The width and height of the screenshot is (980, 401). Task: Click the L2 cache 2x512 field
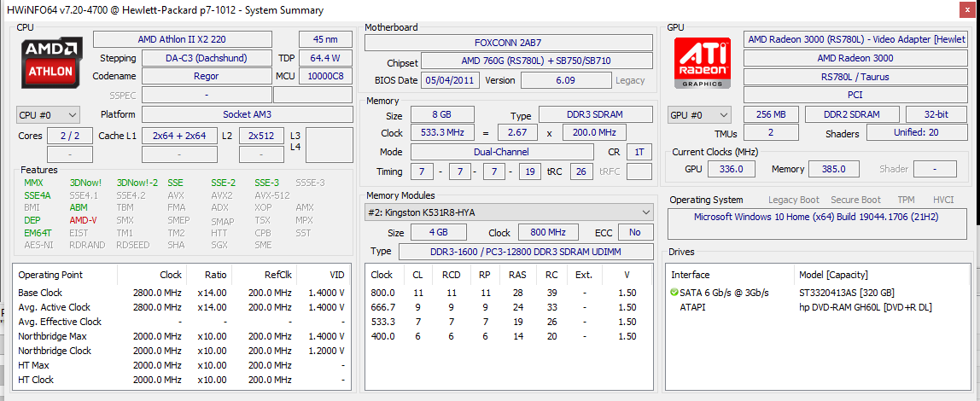click(x=262, y=136)
